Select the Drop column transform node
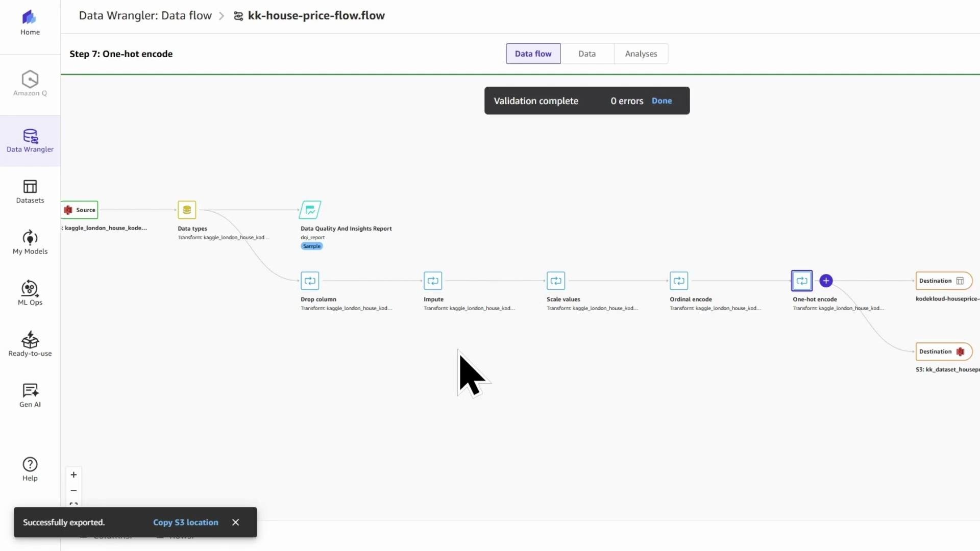The image size is (980, 551). (310, 281)
